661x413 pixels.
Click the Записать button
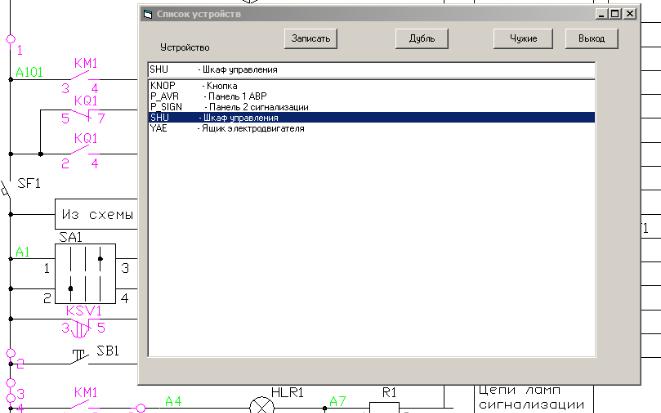pyautogui.click(x=311, y=38)
